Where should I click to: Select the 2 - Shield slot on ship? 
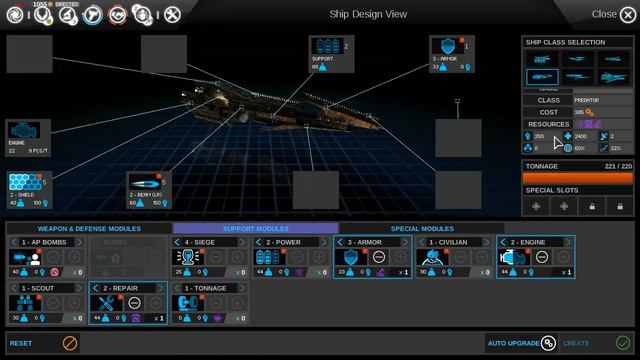point(29,190)
